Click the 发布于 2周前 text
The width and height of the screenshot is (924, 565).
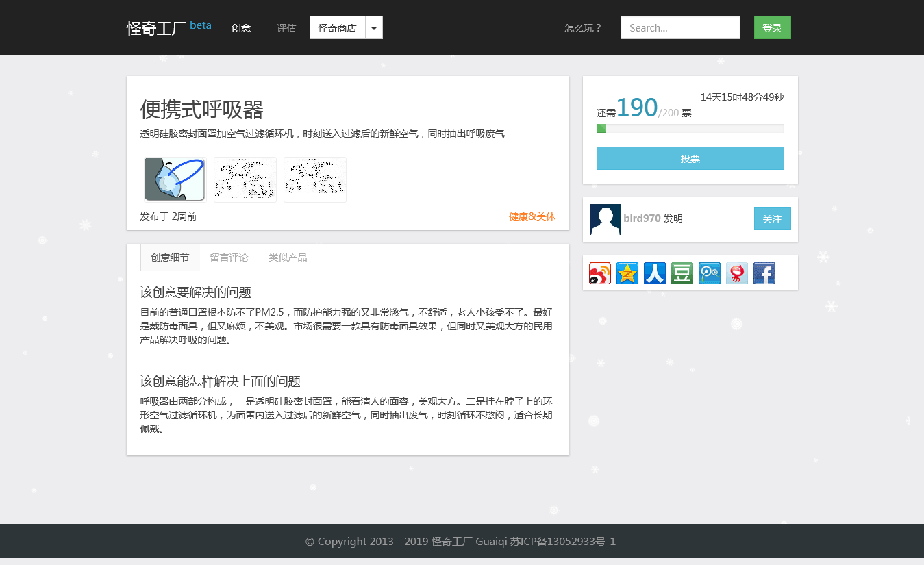tap(168, 216)
